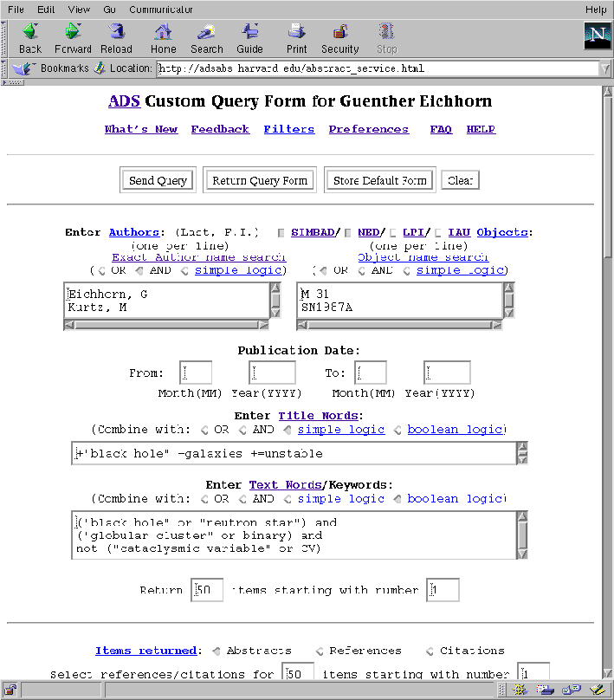The height and width of the screenshot is (700, 614).
Task: Select OR radio for object names
Action: pos(324,270)
